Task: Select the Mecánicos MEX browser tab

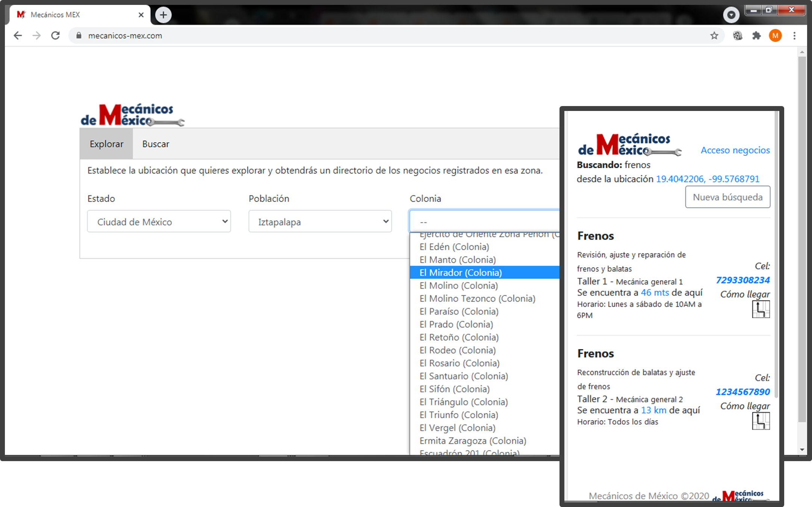Action: (x=79, y=15)
